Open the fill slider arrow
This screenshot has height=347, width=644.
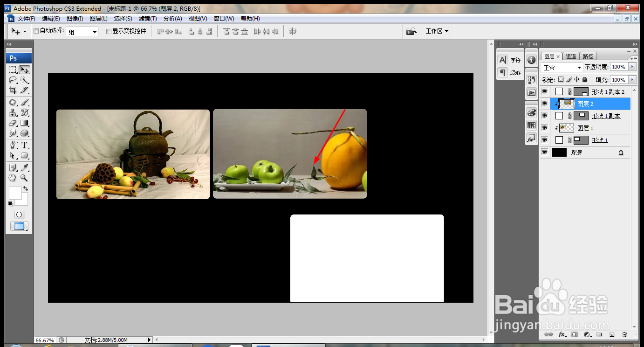pyautogui.click(x=632, y=80)
